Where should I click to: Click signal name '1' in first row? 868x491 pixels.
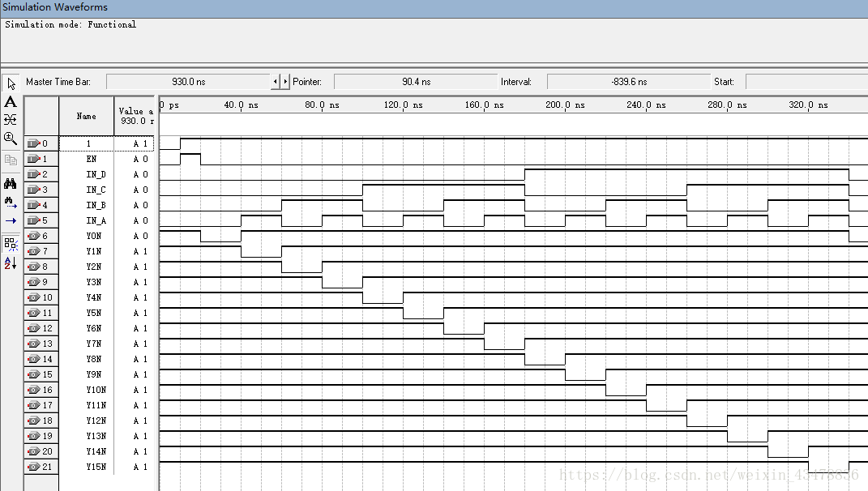coord(88,143)
